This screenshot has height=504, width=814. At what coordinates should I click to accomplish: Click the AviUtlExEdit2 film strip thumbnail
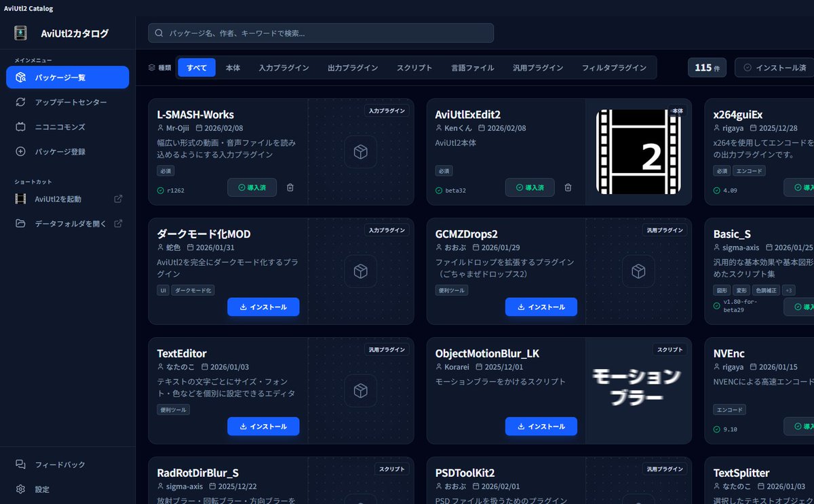638,152
